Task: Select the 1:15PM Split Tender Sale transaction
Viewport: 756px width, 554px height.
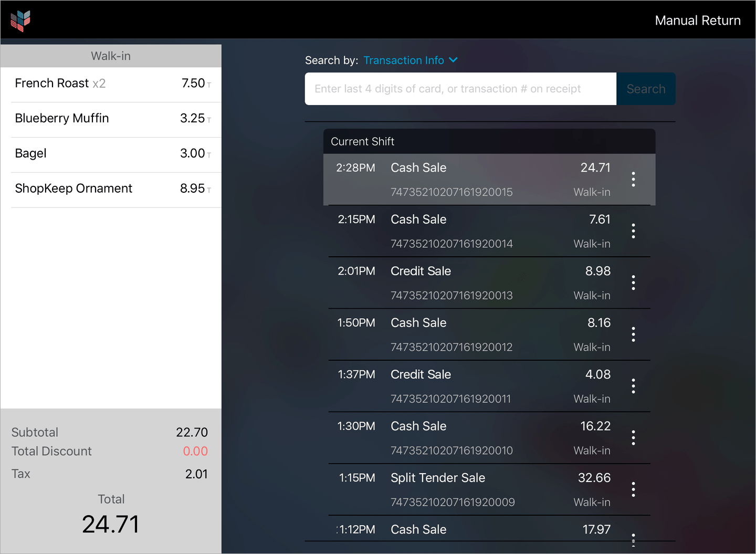Action: [489, 490]
